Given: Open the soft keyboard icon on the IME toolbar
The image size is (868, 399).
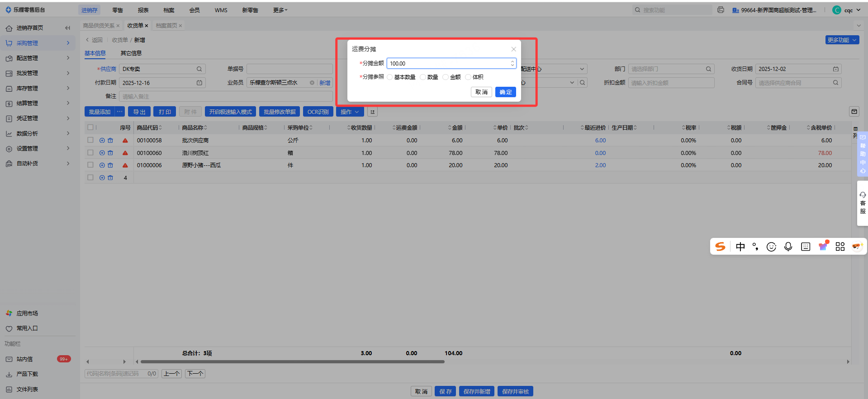Looking at the screenshot, I should click(806, 247).
